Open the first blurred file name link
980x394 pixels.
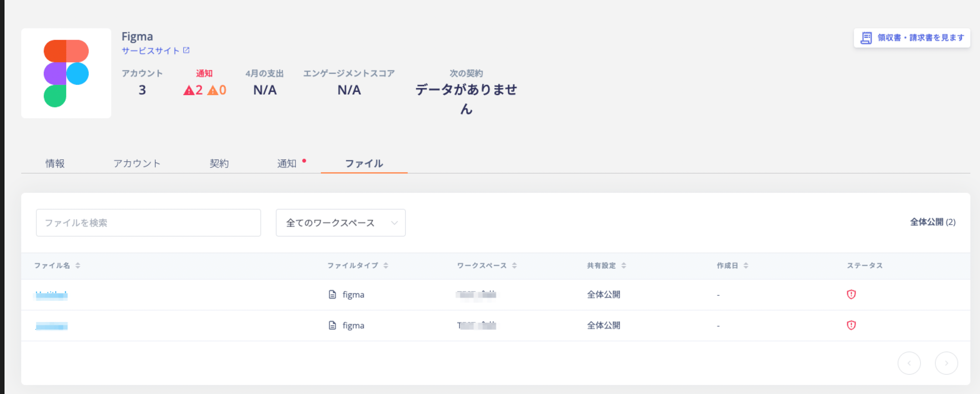[51, 295]
